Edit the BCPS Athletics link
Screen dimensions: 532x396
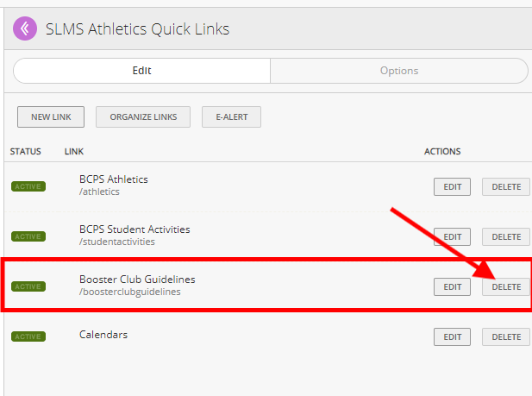point(453,187)
